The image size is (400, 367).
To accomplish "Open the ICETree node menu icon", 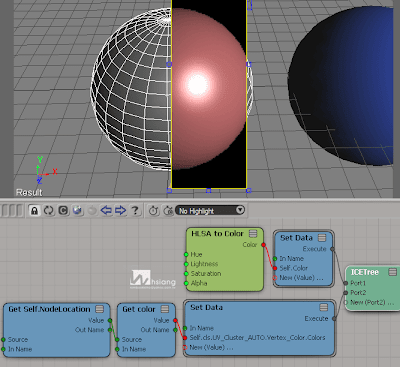I will 393,272.
